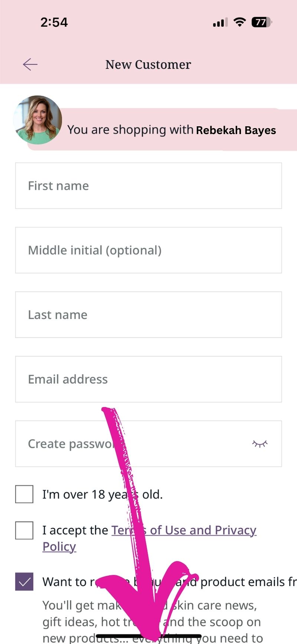This screenshot has width=297, height=644.
Task: Uncheck the product emails opt-in checkbox
Action: 24,582
